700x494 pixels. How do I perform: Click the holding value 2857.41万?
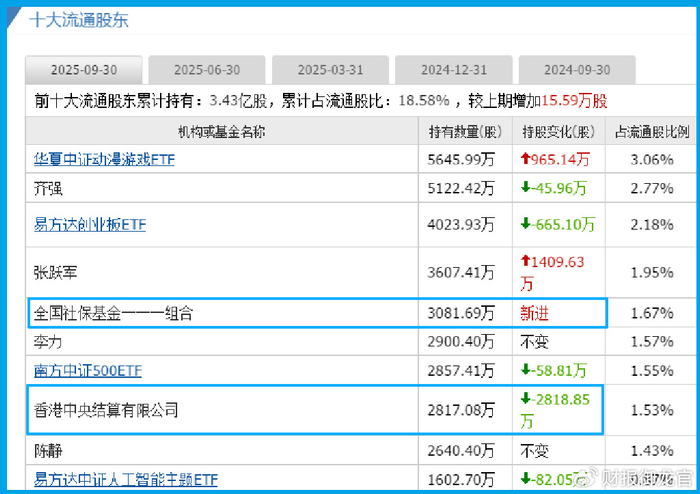461,370
